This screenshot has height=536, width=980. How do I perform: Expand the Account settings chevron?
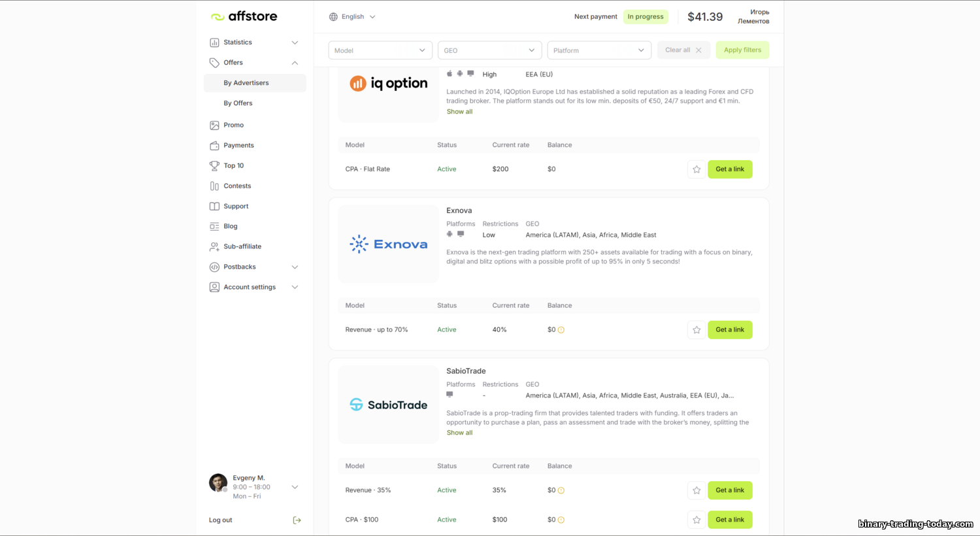tap(295, 287)
